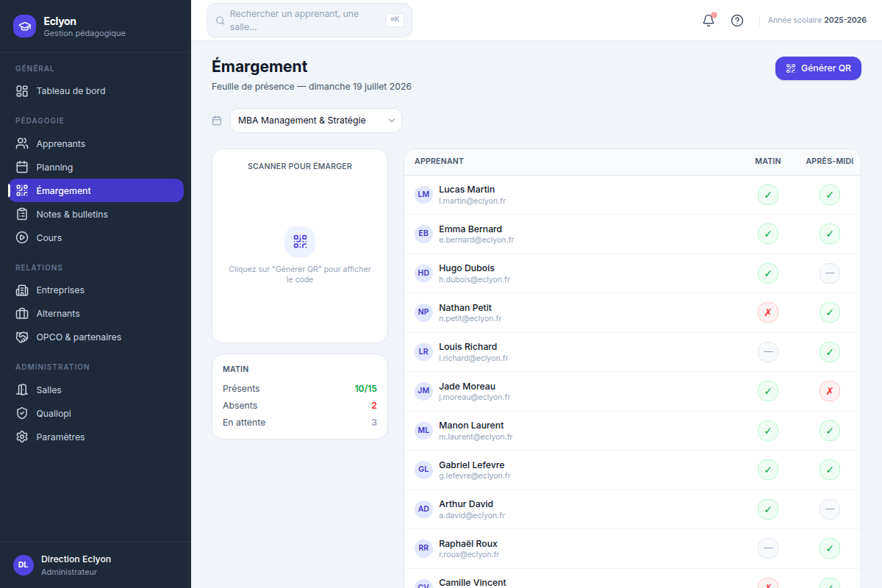Toggle Louis Richard's morning pending status
This screenshot has height=588, width=882.
point(768,352)
